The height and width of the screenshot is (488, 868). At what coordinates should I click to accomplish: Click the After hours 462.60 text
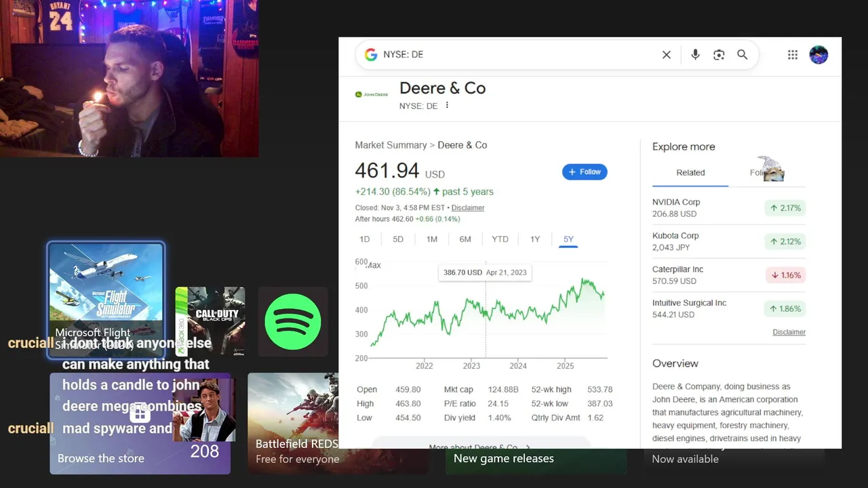pyautogui.click(x=408, y=220)
